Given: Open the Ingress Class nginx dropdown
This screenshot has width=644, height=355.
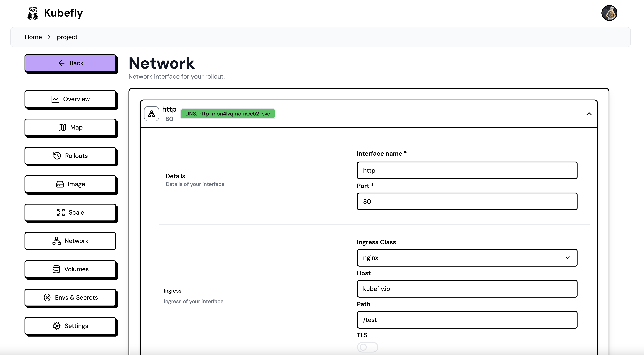Looking at the screenshot, I should pyautogui.click(x=467, y=258).
